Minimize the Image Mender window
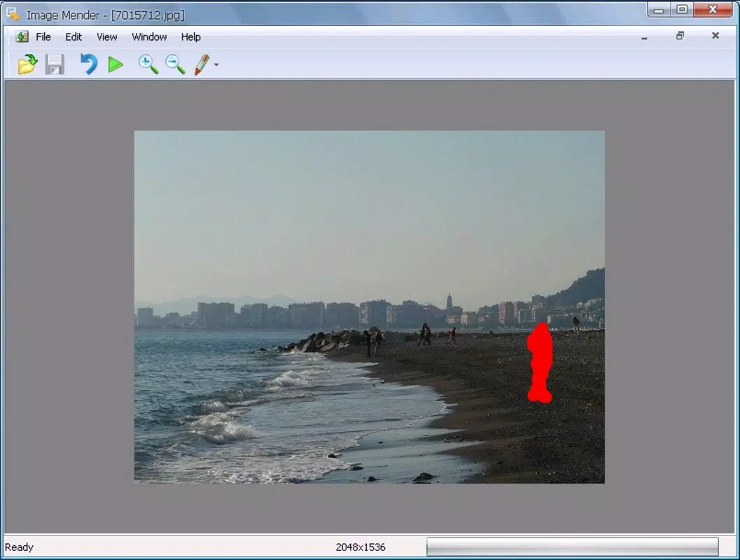The height and width of the screenshot is (560, 740). tap(659, 10)
